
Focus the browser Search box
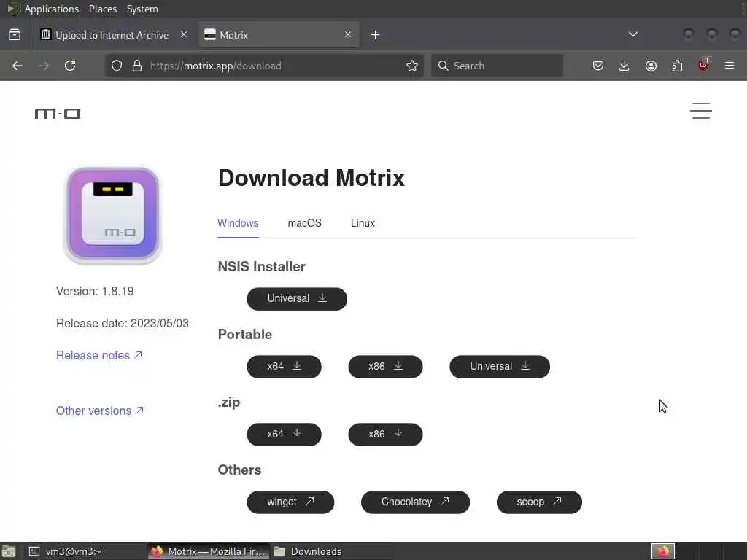tap(497, 66)
